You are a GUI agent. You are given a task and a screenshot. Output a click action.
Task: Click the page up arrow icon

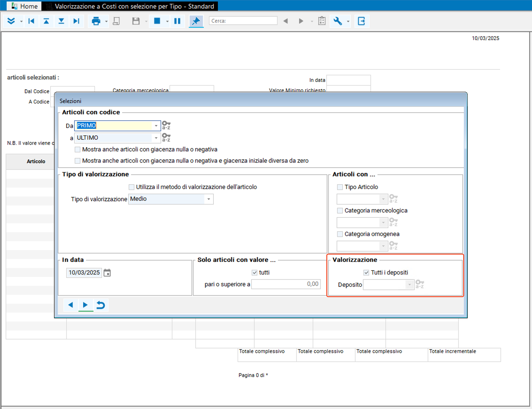click(x=46, y=21)
